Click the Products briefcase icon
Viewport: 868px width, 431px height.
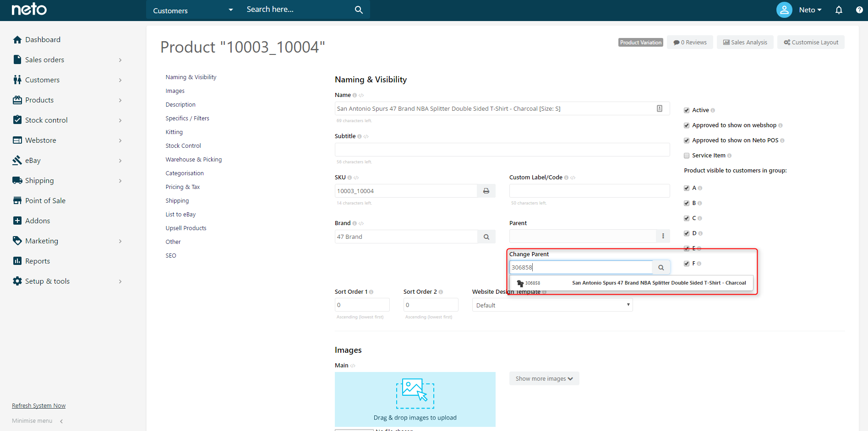(x=17, y=100)
